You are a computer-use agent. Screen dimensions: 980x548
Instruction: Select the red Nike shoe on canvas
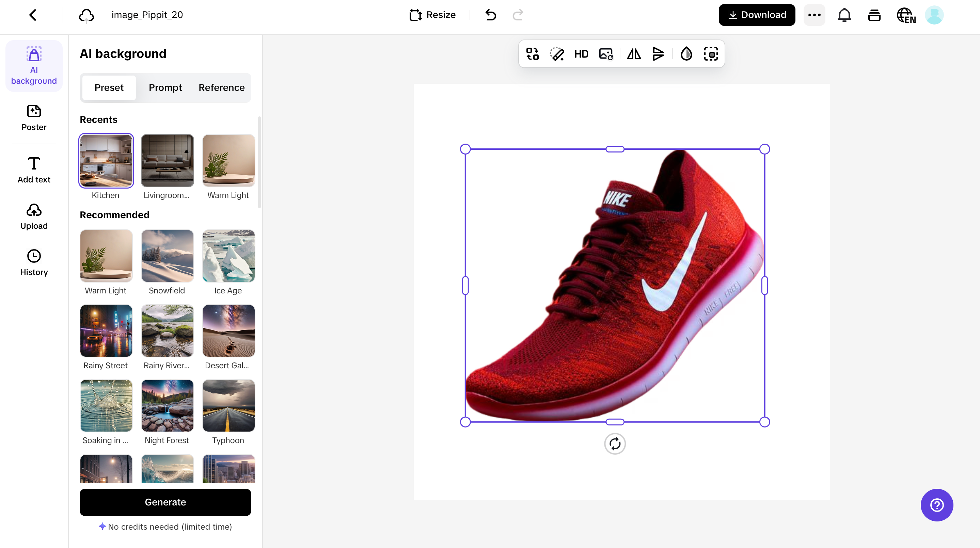click(615, 286)
